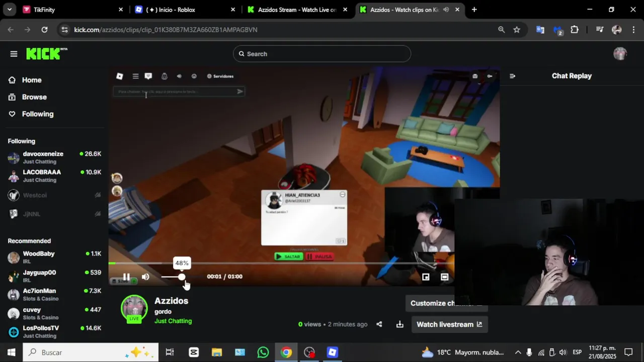Mute the tab audio icon on Azzidos clips tab
Image resolution: width=644 pixels, height=362 pixels.
coord(446,10)
